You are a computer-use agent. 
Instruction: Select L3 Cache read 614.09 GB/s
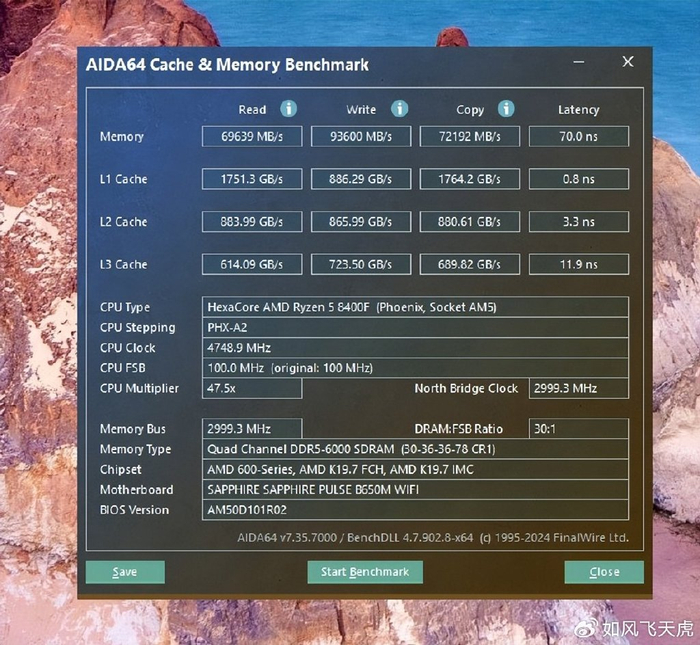pyautogui.click(x=252, y=264)
